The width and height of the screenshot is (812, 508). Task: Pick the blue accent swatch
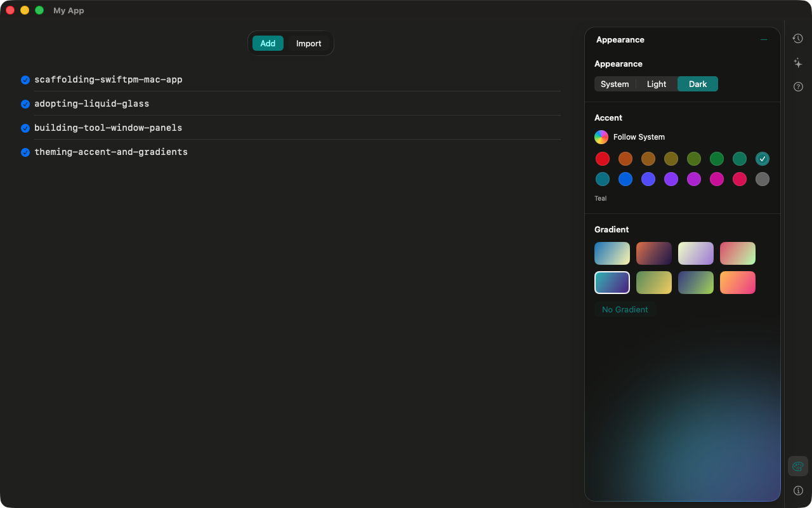pos(625,179)
